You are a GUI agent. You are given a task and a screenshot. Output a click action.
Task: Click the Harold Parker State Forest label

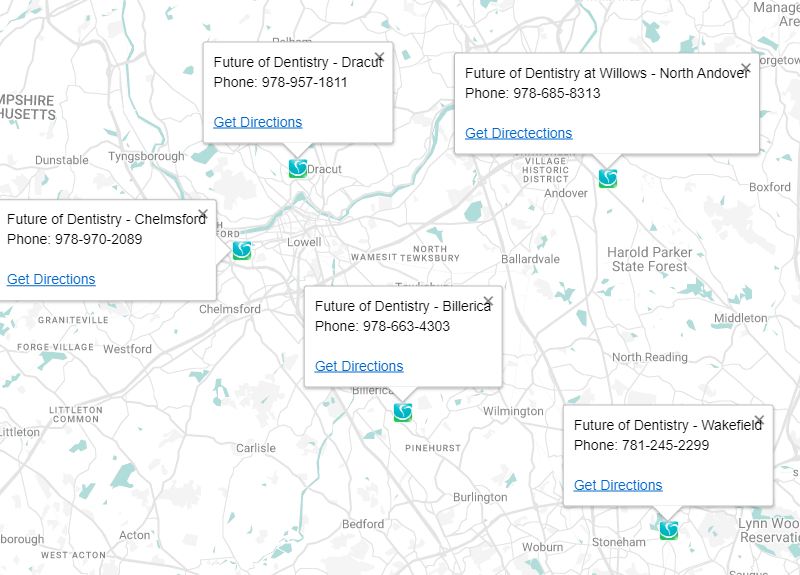click(649, 259)
